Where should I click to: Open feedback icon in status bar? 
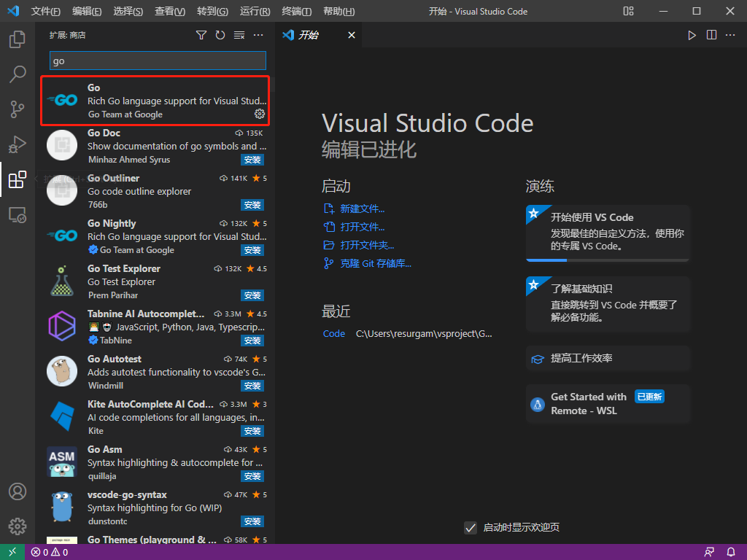click(709, 553)
